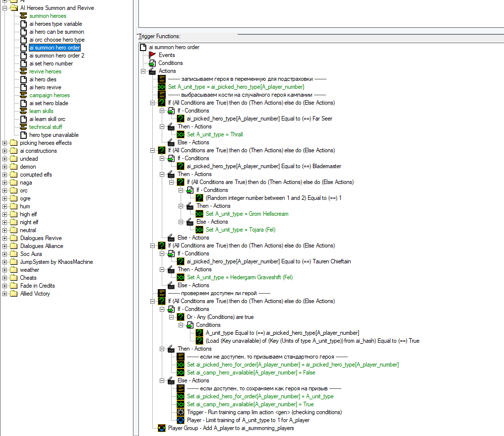Select 'Set A_unit_type = Hedergarm Graveshift (Fel)' action
This screenshot has width=504, height=436.
coord(240,277)
